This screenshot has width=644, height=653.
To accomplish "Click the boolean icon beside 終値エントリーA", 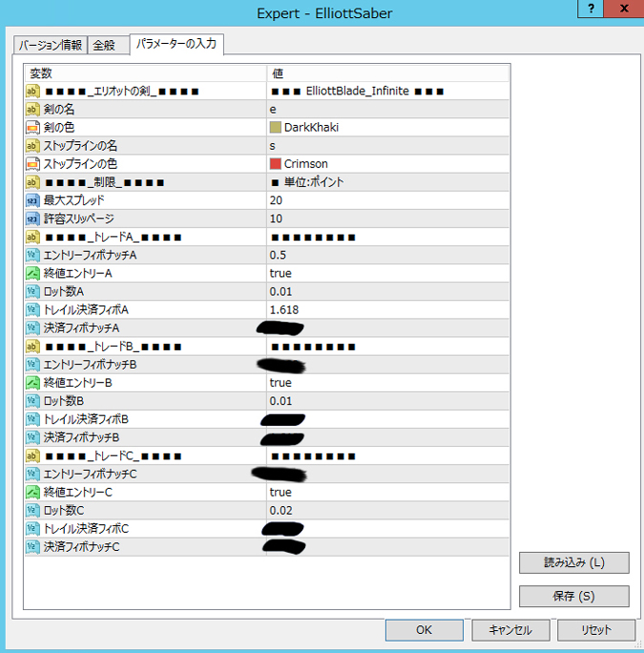I will click(32, 273).
